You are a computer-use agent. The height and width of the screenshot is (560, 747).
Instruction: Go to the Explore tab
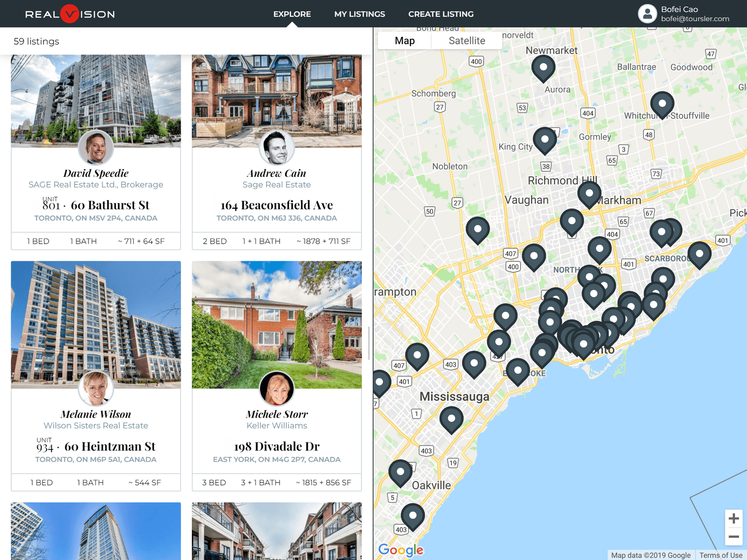click(292, 14)
